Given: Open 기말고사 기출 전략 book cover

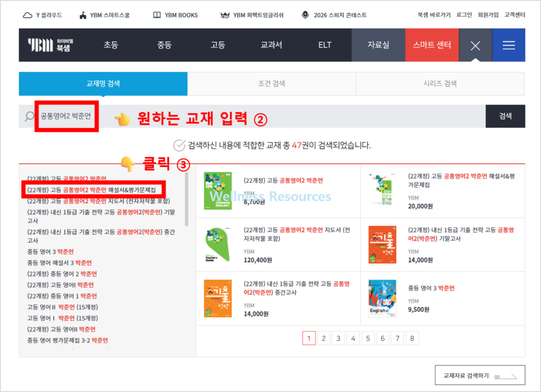Looking at the screenshot, I should pyautogui.click(x=383, y=245).
